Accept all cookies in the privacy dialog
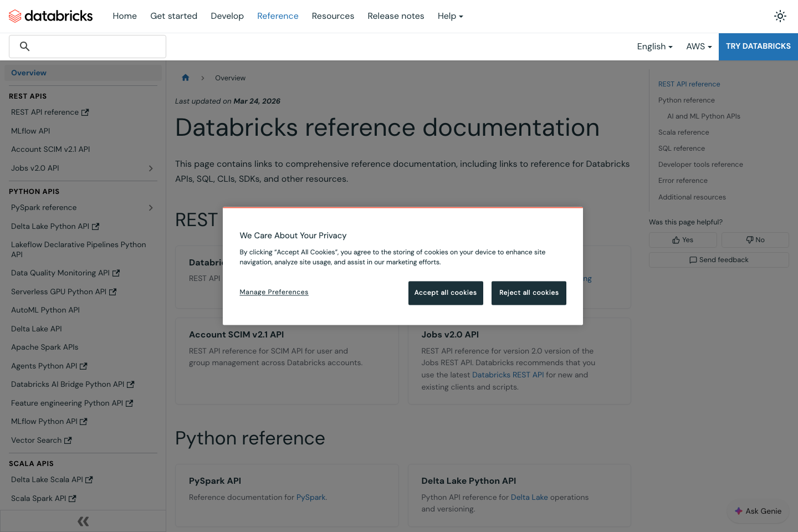 pos(446,293)
